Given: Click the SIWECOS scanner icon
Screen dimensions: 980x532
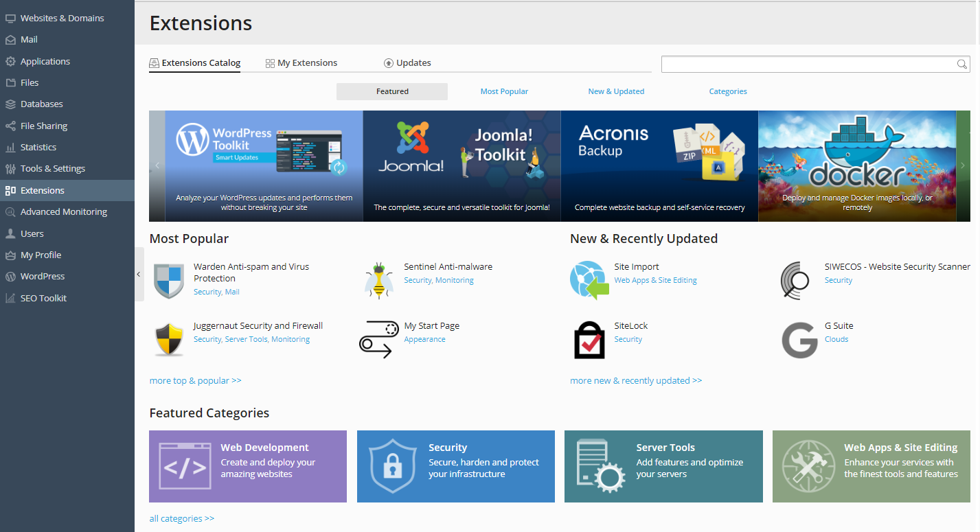Looking at the screenshot, I should [799, 280].
